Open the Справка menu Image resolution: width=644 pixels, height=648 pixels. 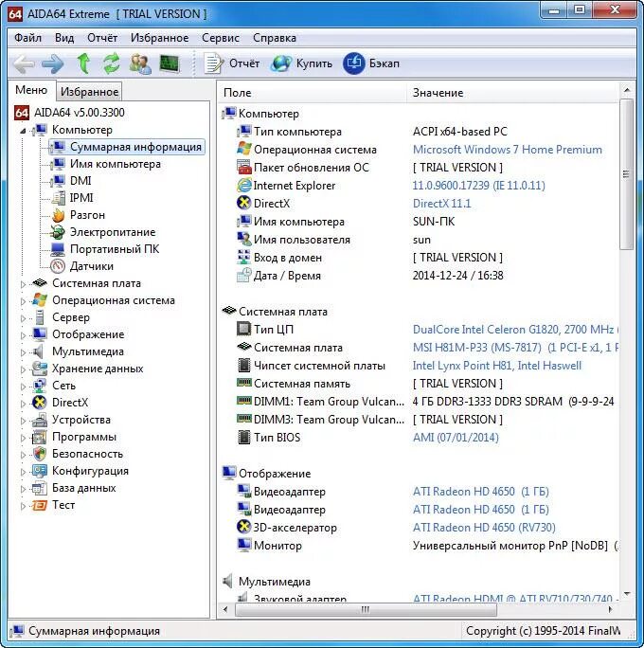(x=275, y=38)
